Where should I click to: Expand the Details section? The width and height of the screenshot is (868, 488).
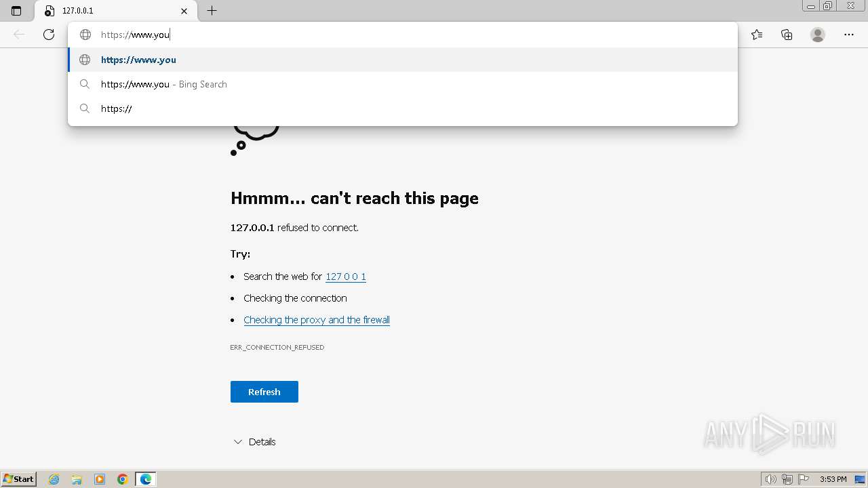pos(254,442)
